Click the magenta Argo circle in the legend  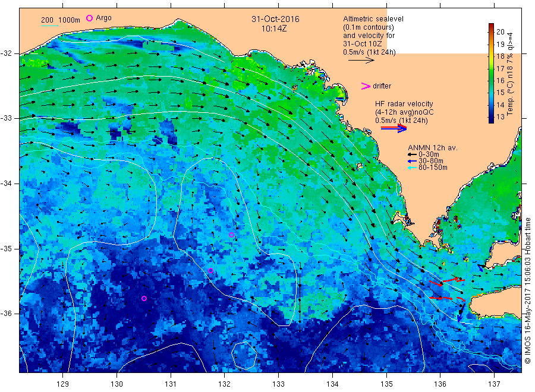click(89, 18)
